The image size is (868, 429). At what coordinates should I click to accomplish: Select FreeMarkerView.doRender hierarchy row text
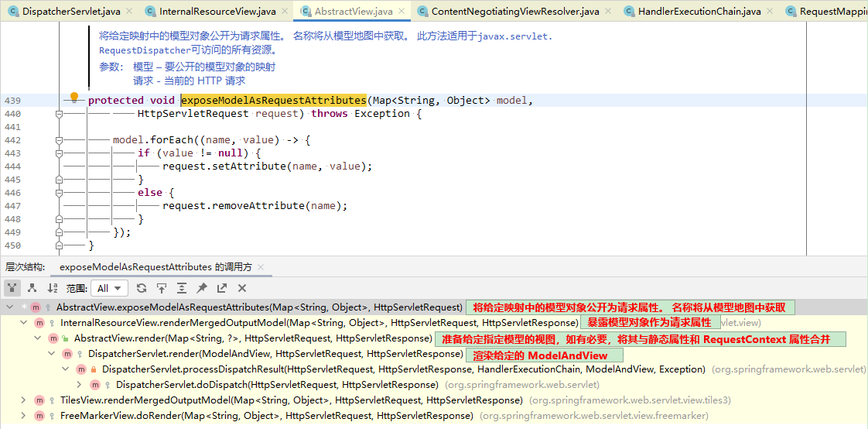pos(267,416)
